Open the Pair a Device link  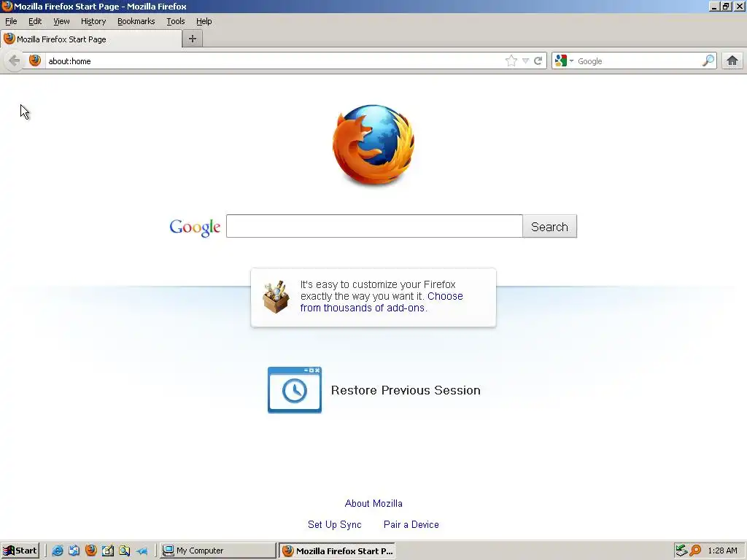[411, 524]
